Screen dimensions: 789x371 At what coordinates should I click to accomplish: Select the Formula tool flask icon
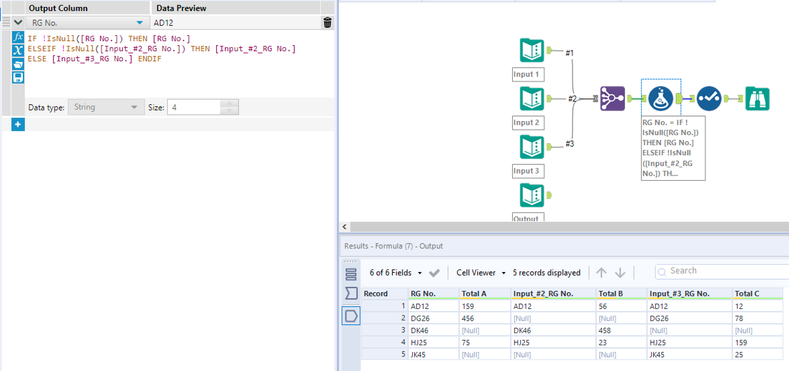pos(661,99)
